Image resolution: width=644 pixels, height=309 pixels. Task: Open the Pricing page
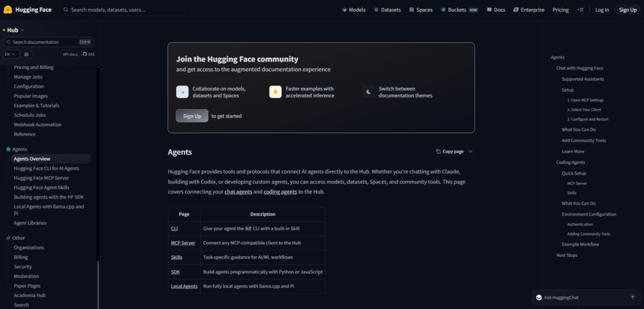click(560, 10)
